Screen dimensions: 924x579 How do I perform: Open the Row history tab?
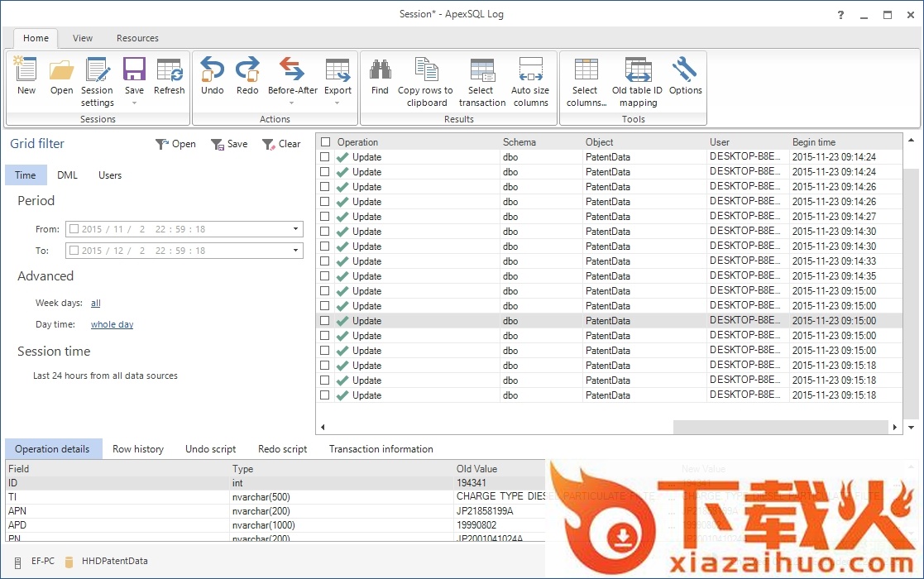138,449
